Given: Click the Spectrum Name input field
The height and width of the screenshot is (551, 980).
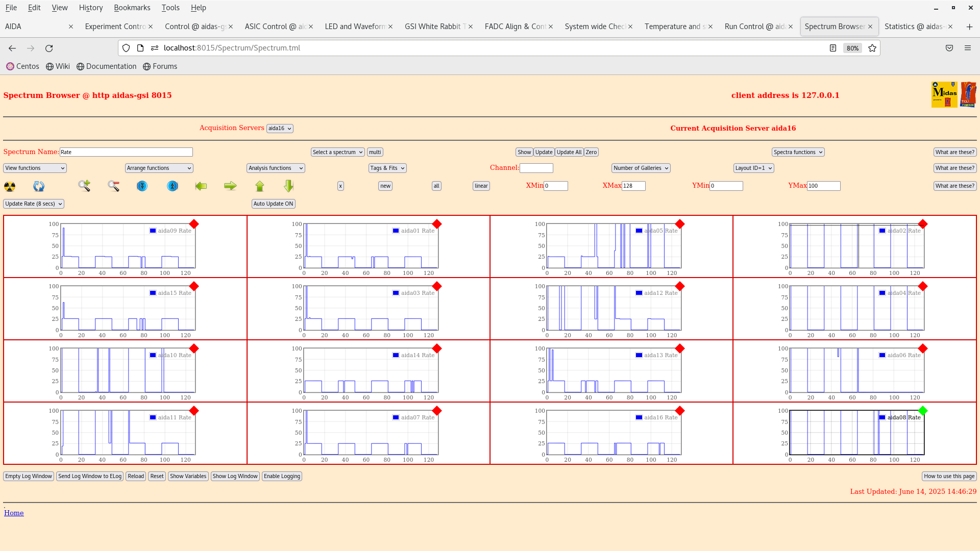Looking at the screenshot, I should click(x=126, y=152).
